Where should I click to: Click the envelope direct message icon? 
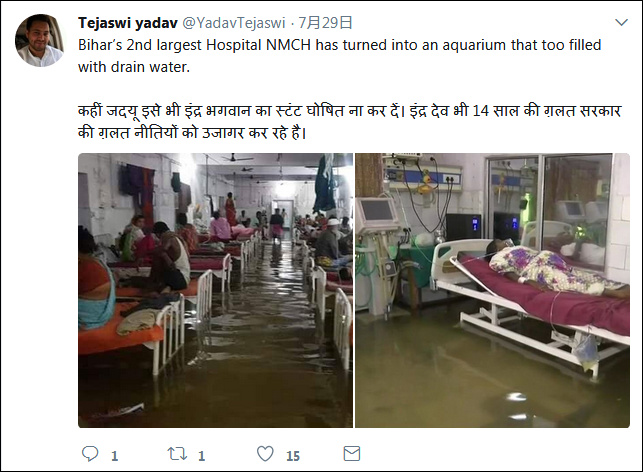351,454
